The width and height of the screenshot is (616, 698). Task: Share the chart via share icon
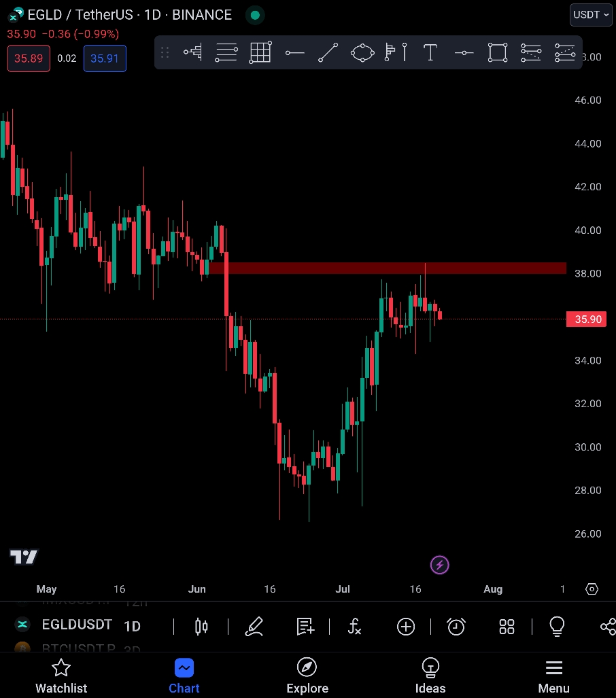pyautogui.click(x=608, y=627)
